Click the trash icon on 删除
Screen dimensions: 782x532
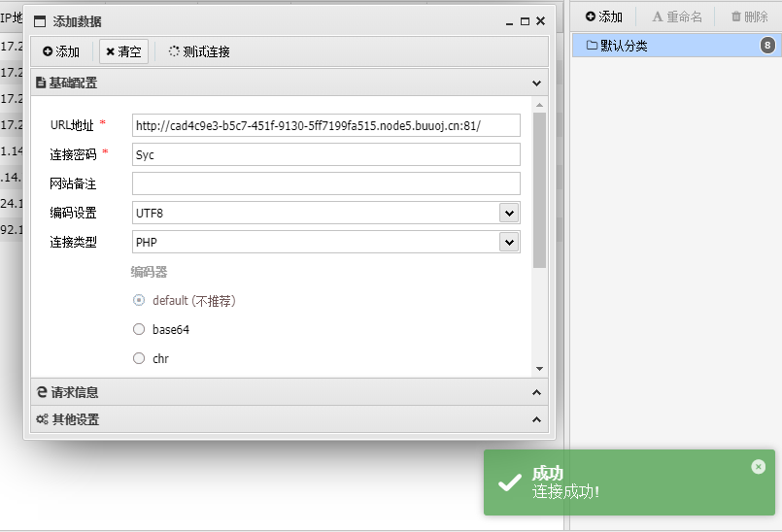736,17
